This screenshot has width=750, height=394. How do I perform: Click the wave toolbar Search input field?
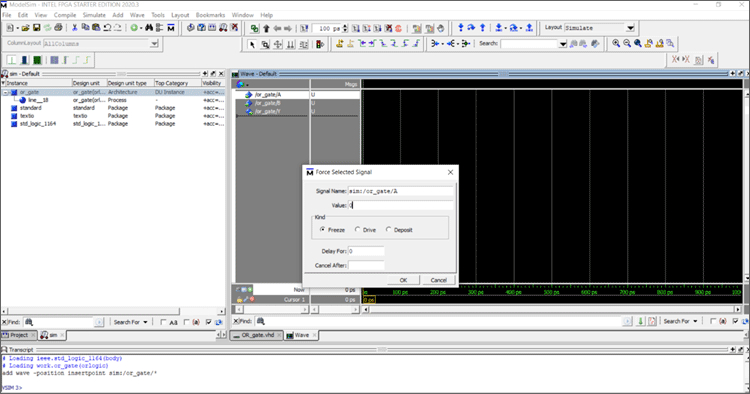[529, 44]
